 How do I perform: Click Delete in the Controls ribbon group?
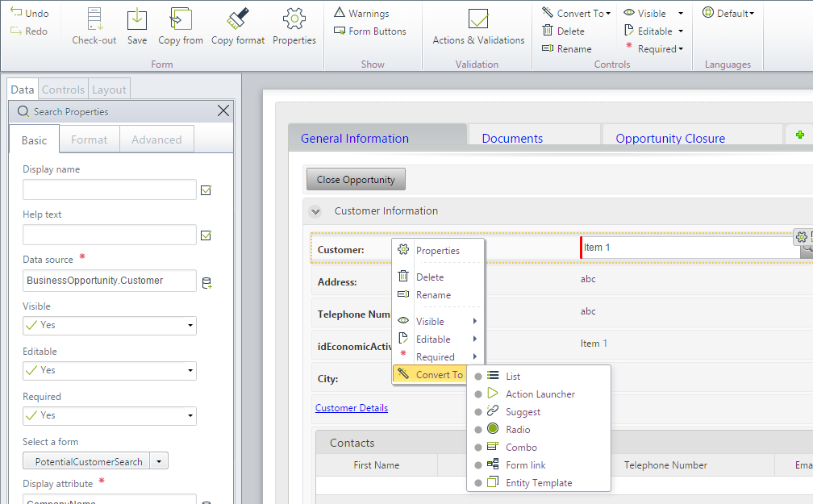(x=563, y=31)
